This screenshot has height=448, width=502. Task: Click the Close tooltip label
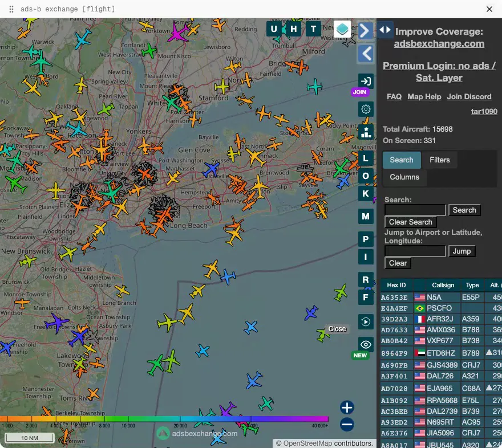337,329
